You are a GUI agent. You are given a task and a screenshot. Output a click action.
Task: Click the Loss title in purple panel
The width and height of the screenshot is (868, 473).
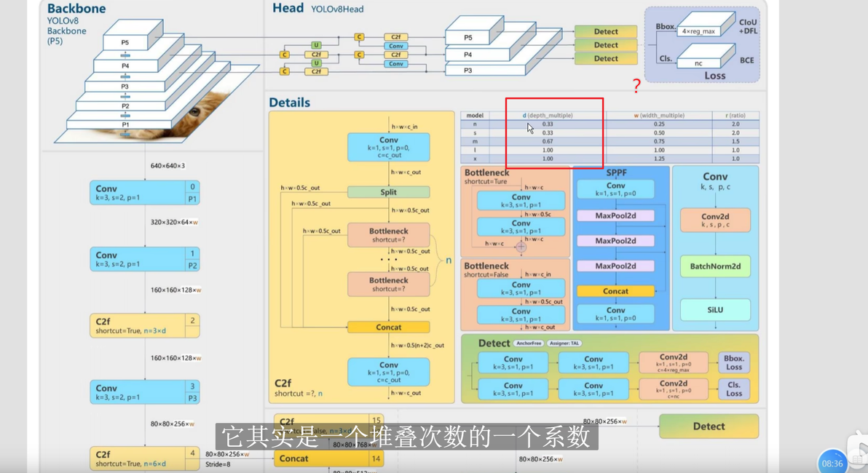click(x=714, y=76)
